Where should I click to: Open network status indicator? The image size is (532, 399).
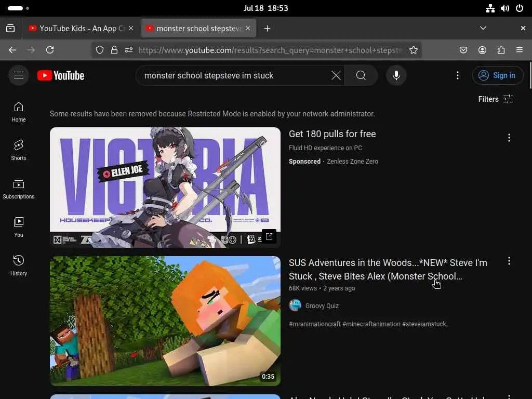[x=490, y=8]
